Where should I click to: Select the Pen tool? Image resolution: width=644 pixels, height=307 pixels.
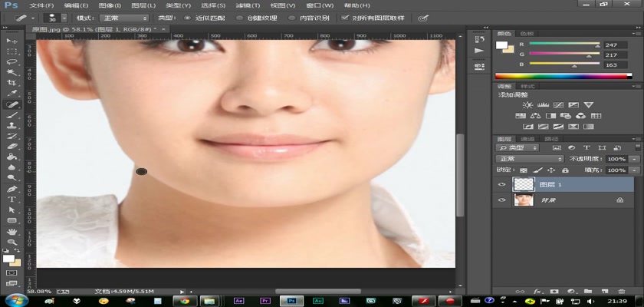tap(12, 189)
